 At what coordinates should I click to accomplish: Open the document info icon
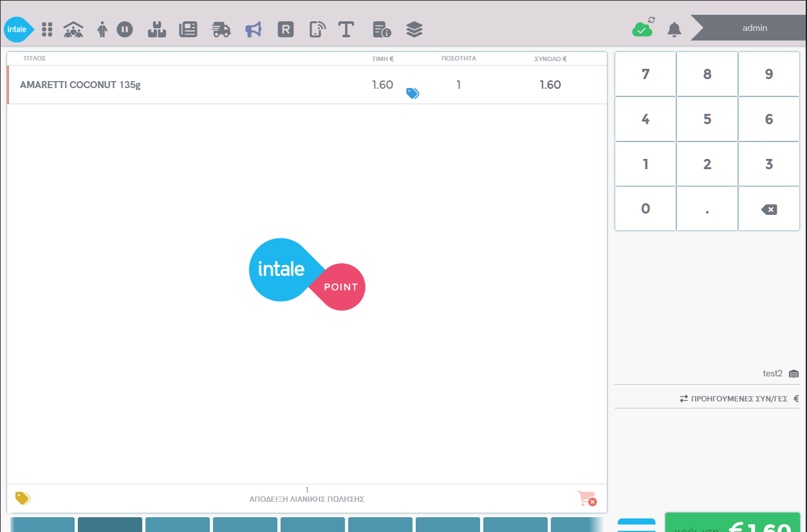tap(382, 29)
